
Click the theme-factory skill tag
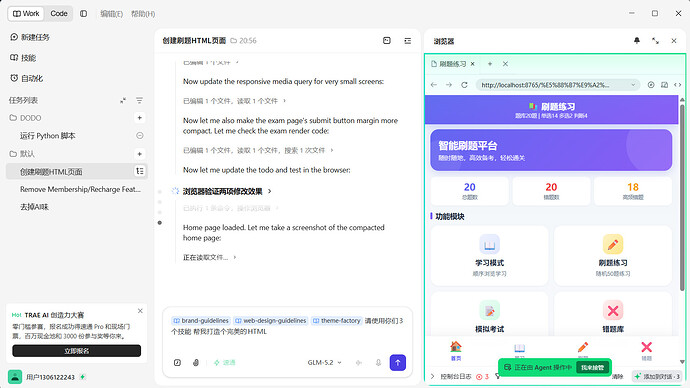click(x=337, y=321)
